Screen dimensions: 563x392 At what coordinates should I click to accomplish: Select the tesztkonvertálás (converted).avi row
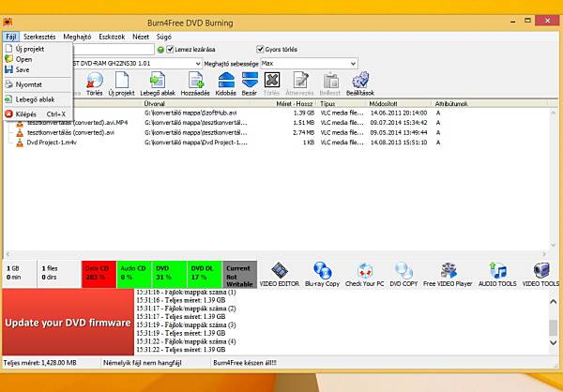(x=276, y=132)
